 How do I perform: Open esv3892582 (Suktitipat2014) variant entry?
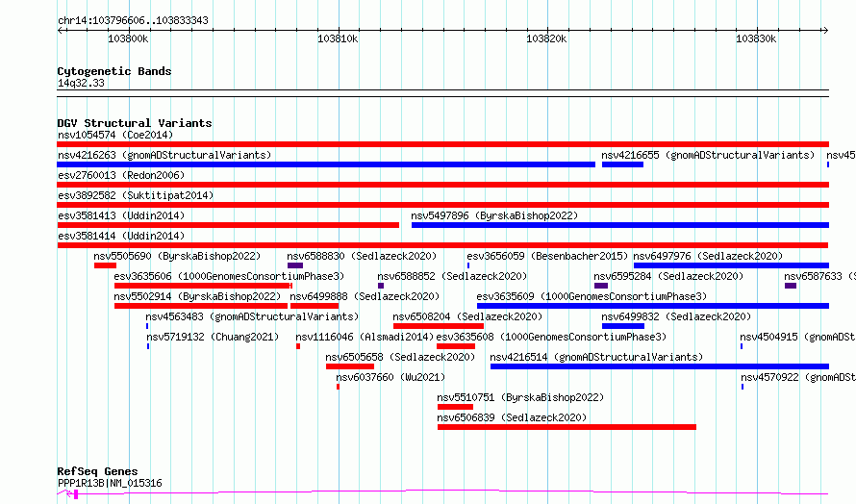click(136, 195)
